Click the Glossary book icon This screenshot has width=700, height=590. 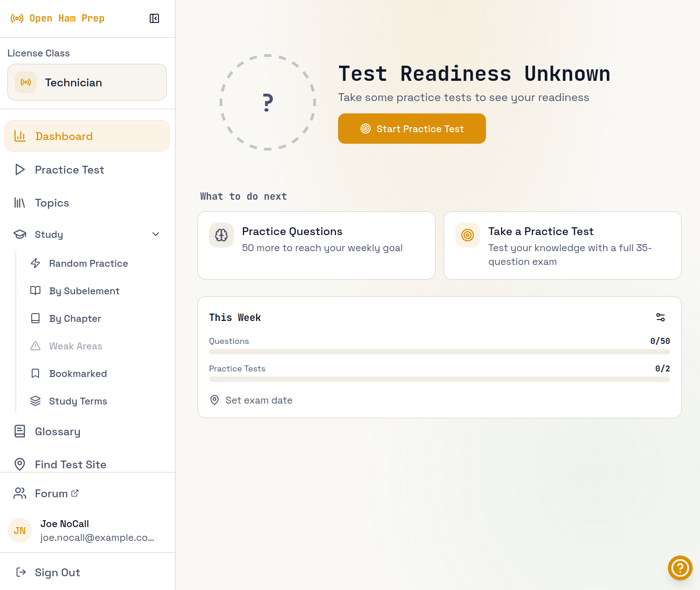[20, 431]
